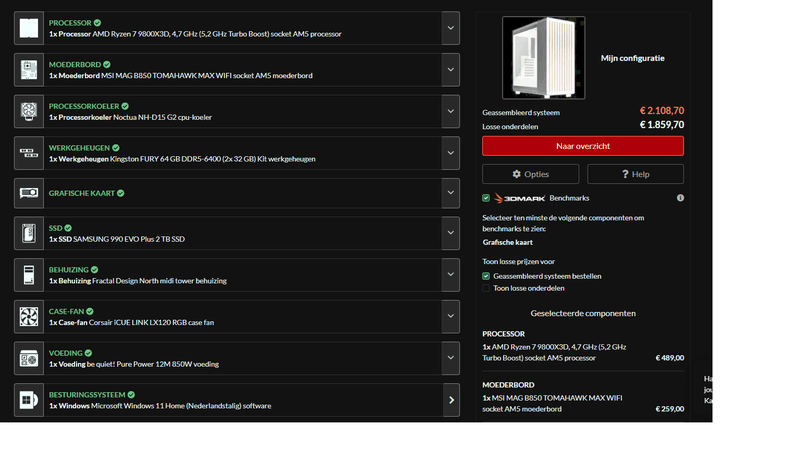Click Microsoft Windows 11 Home text
Viewport: 800px width, 450px height.
(x=181, y=406)
